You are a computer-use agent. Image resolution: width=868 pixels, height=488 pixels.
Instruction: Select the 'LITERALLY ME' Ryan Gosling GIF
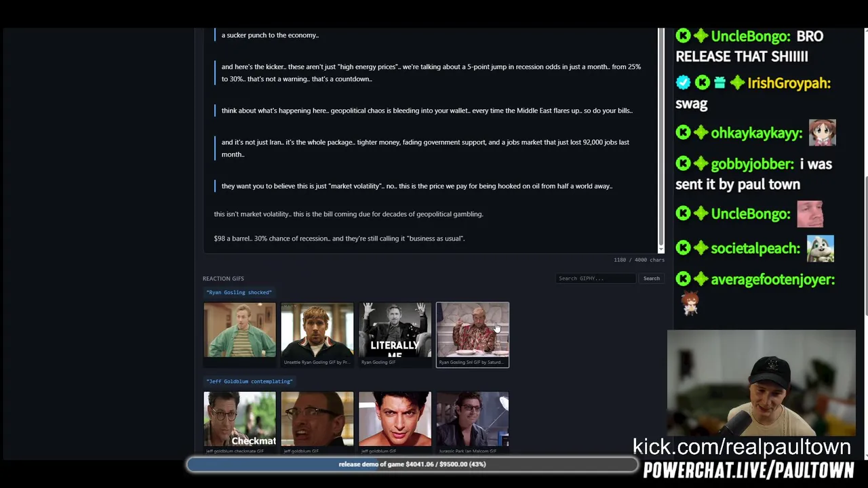[395, 334]
